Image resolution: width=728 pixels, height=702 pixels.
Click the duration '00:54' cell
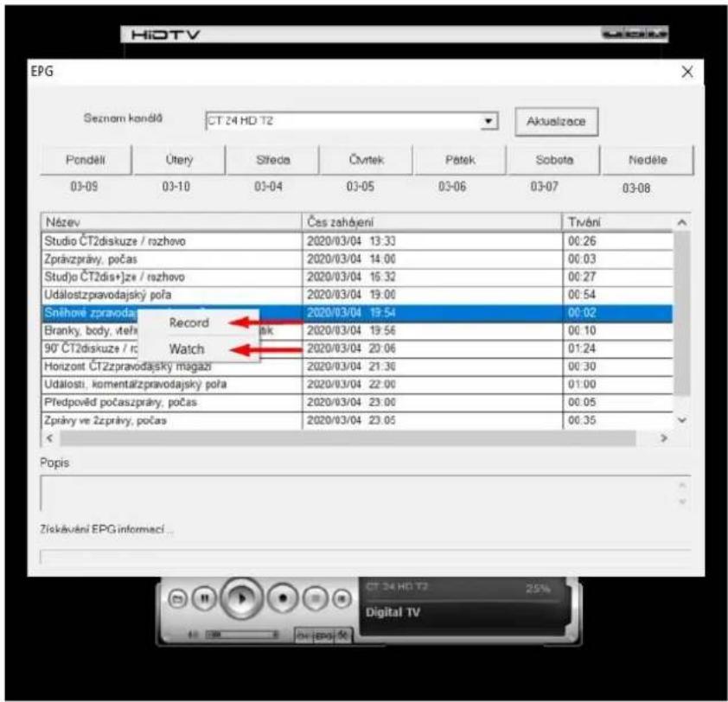click(617, 295)
